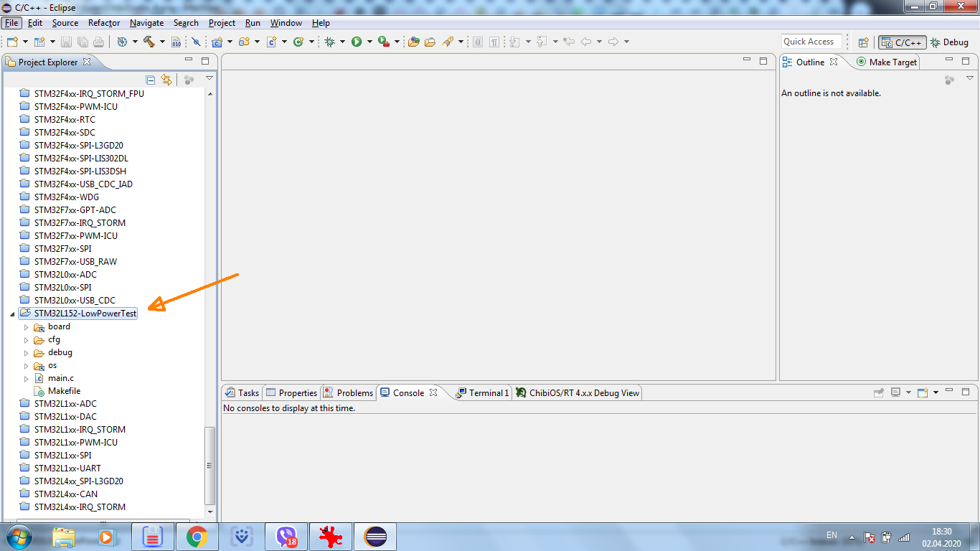Image resolution: width=980 pixels, height=551 pixels.
Task: Switch to the Debug perspective
Action: pos(949,42)
